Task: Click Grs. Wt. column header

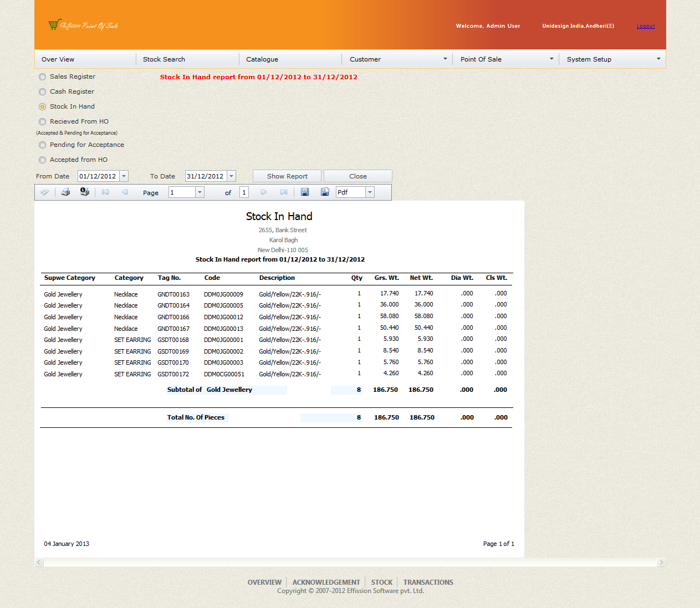Action: coord(387,278)
